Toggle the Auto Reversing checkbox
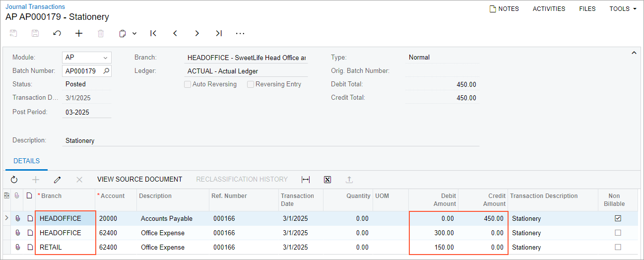Viewport: 644px width, 260px height. coord(188,84)
